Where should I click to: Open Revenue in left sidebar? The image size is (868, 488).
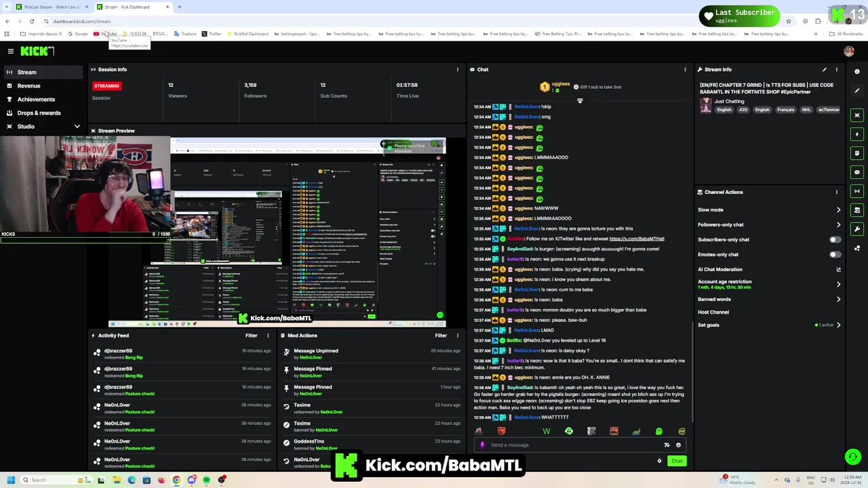43,85
